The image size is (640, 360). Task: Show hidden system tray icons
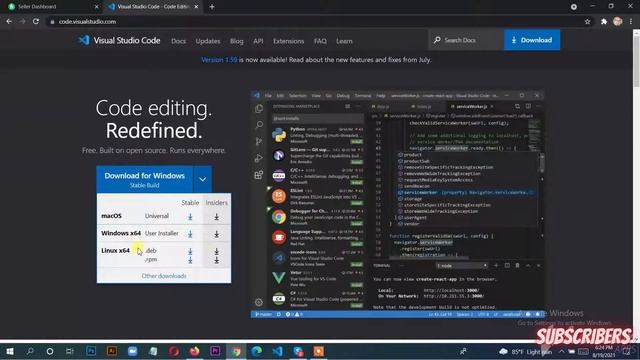(561, 351)
